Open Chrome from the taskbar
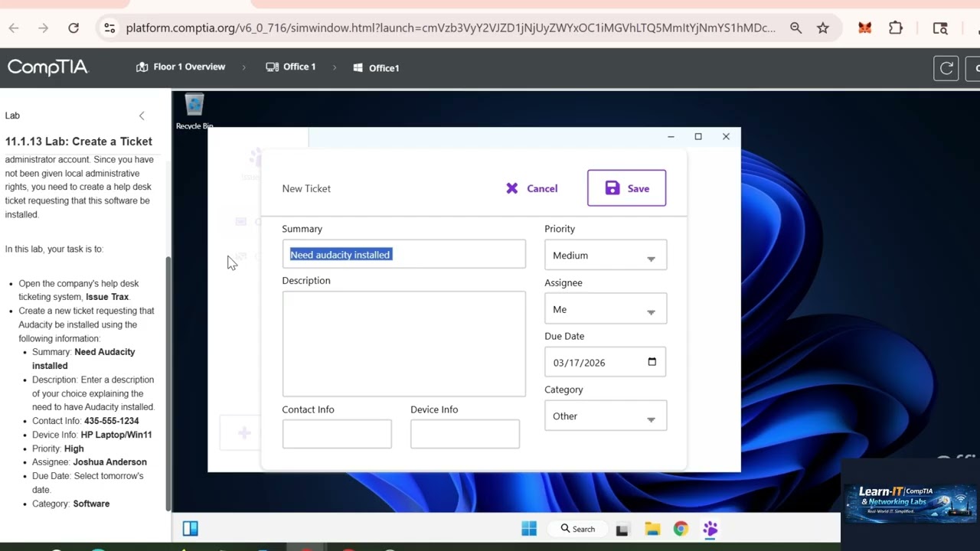The height and width of the screenshot is (551, 980). coord(681,529)
